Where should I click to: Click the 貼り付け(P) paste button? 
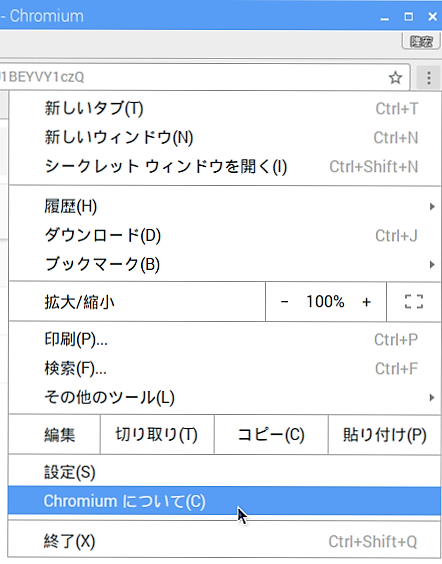(x=384, y=435)
